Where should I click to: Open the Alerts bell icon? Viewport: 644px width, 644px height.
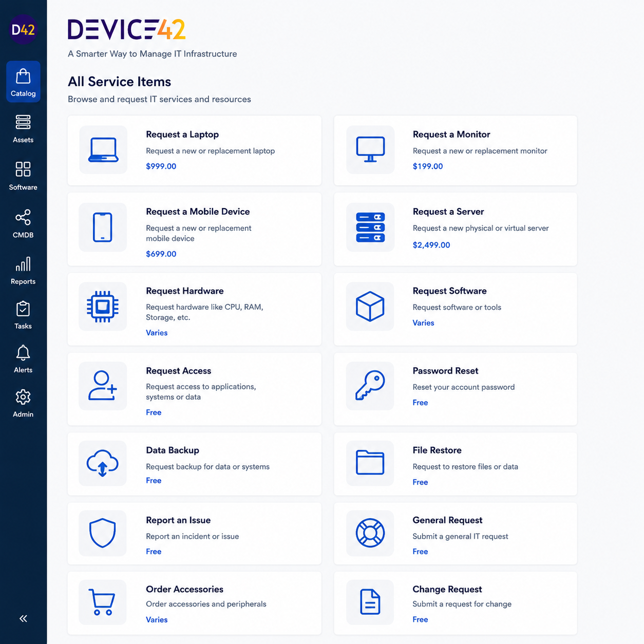click(x=23, y=353)
